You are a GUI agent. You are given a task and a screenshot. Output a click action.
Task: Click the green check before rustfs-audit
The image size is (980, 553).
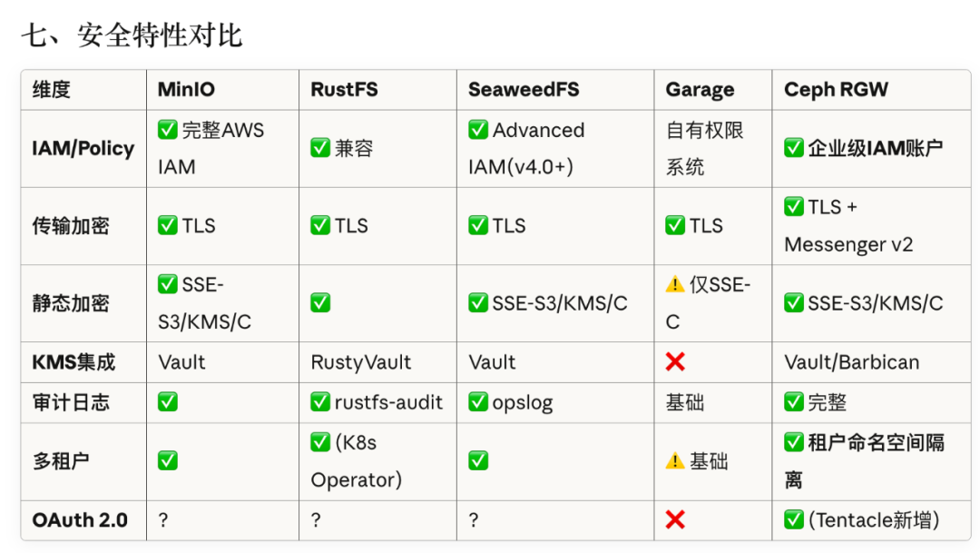point(320,401)
